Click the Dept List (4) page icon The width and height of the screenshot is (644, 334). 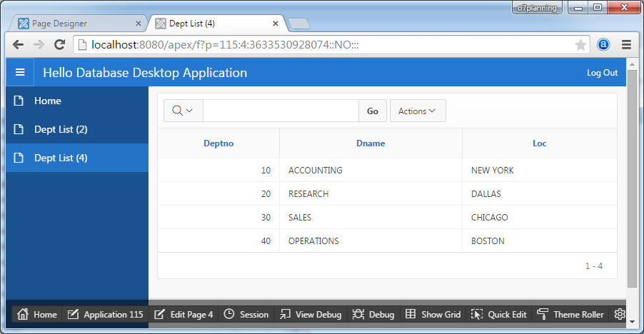pyautogui.click(x=19, y=158)
